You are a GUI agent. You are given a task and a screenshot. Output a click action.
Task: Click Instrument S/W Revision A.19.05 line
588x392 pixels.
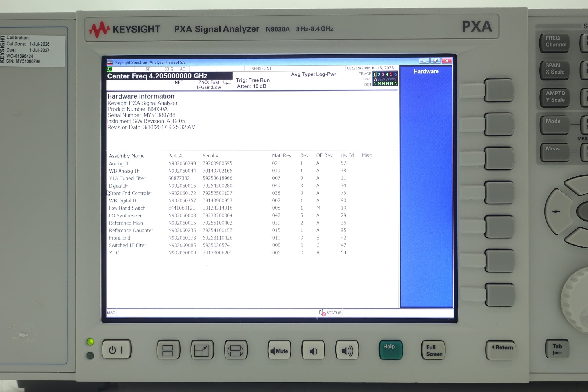point(146,121)
